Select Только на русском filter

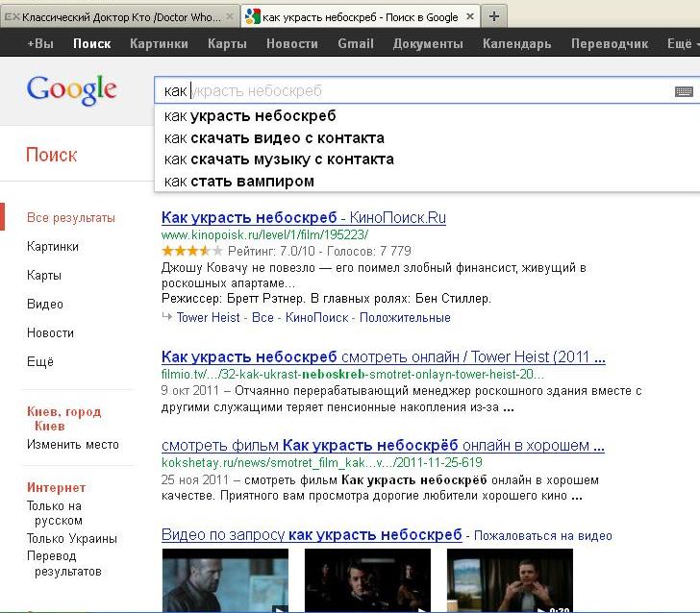pyautogui.click(x=55, y=513)
